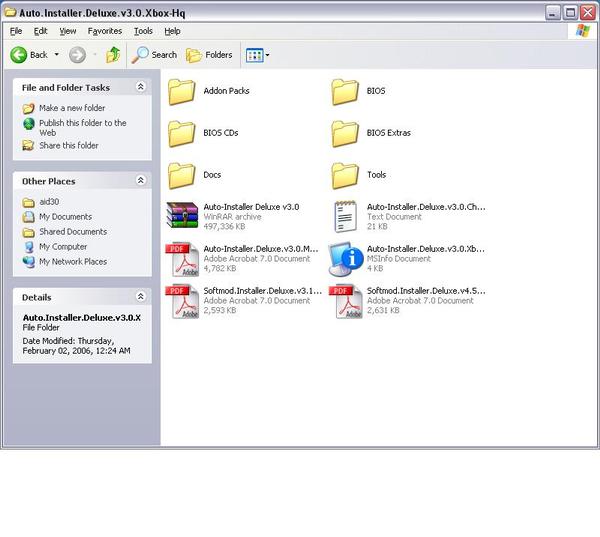Image resolution: width=600 pixels, height=537 pixels.
Task: Select the Softmod.Installer.Deluxe.v4.5 PDF icon
Action: pos(346,301)
